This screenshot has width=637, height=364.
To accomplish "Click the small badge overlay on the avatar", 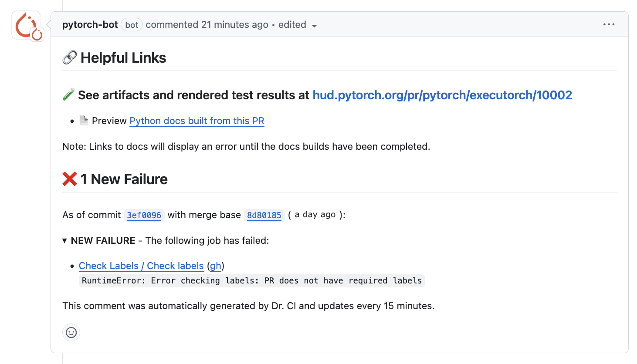I will click(37, 34).
